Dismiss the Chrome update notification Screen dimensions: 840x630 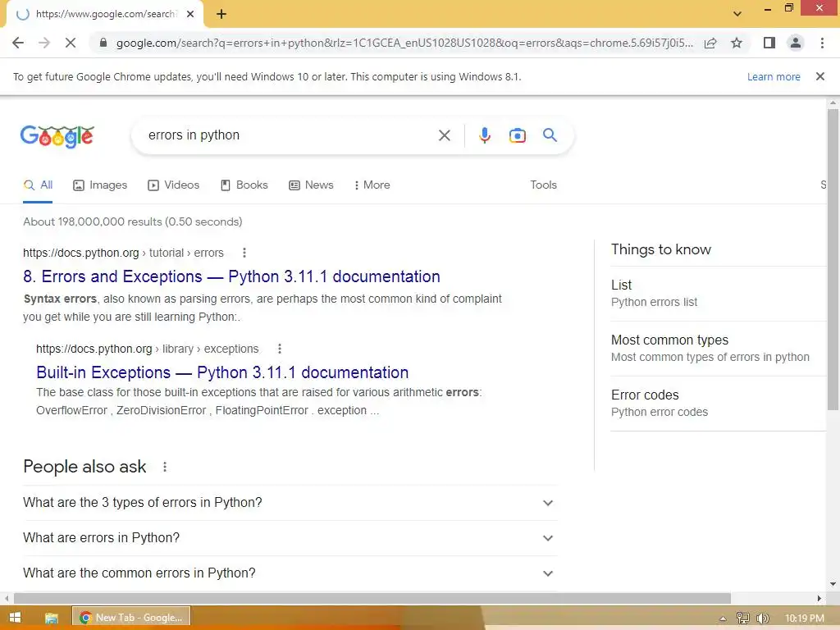[x=819, y=76]
